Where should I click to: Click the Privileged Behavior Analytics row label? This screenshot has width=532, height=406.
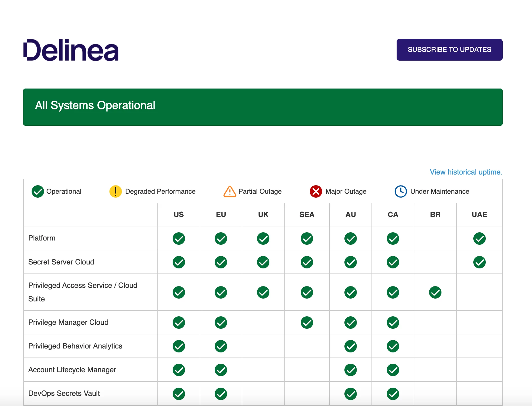coord(75,346)
